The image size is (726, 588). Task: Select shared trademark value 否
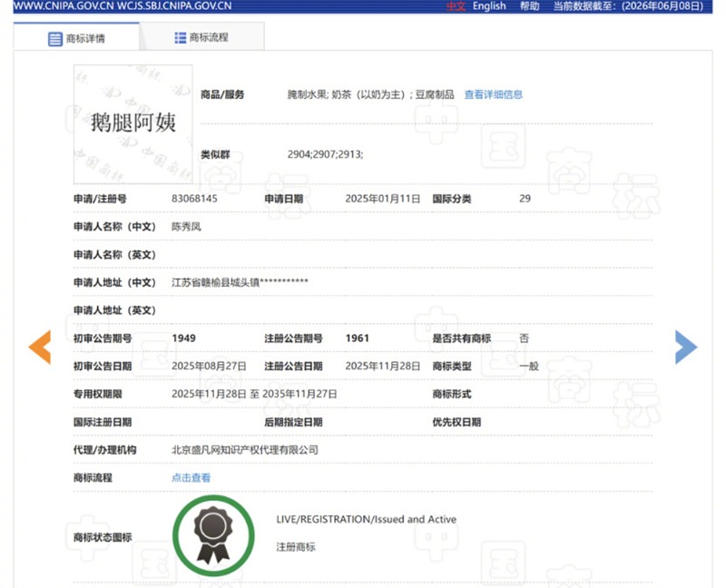tap(525, 338)
